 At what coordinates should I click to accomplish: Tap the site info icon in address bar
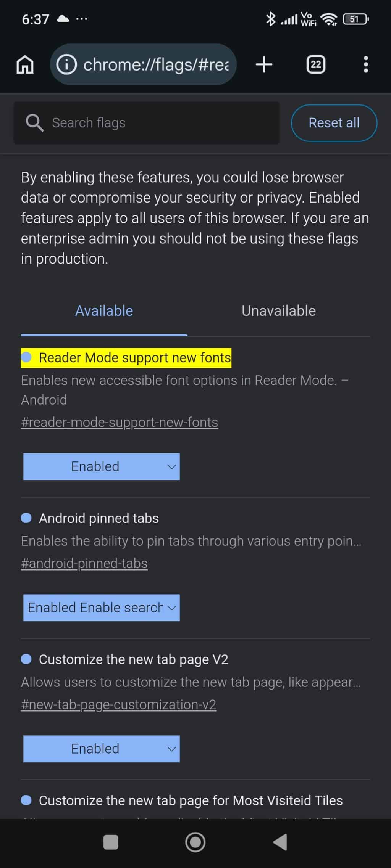[66, 64]
